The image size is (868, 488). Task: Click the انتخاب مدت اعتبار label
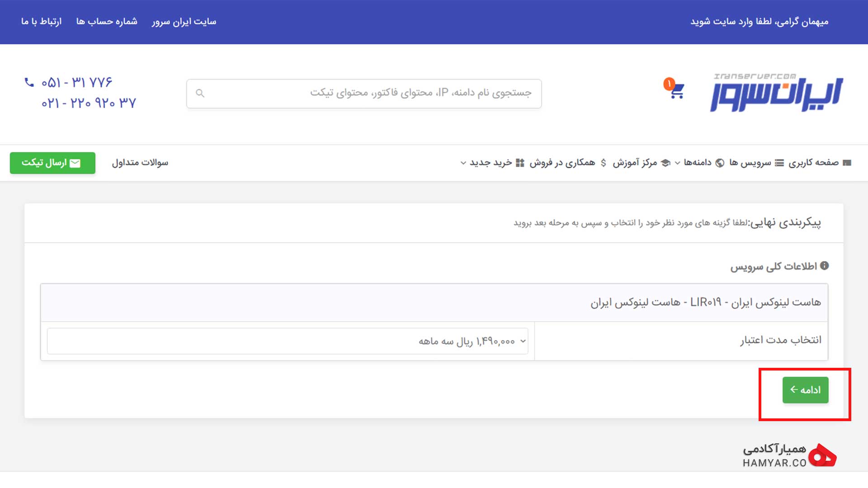click(x=781, y=340)
